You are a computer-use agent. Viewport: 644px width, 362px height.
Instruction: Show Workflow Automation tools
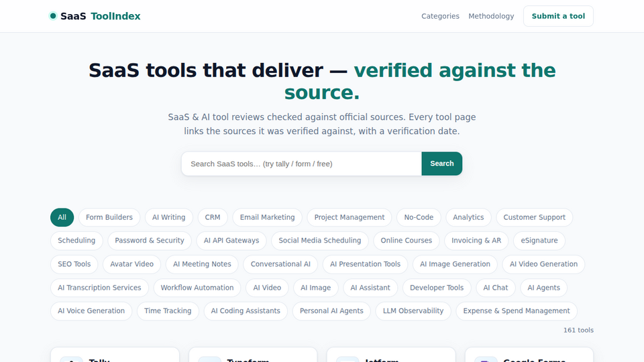tap(197, 288)
